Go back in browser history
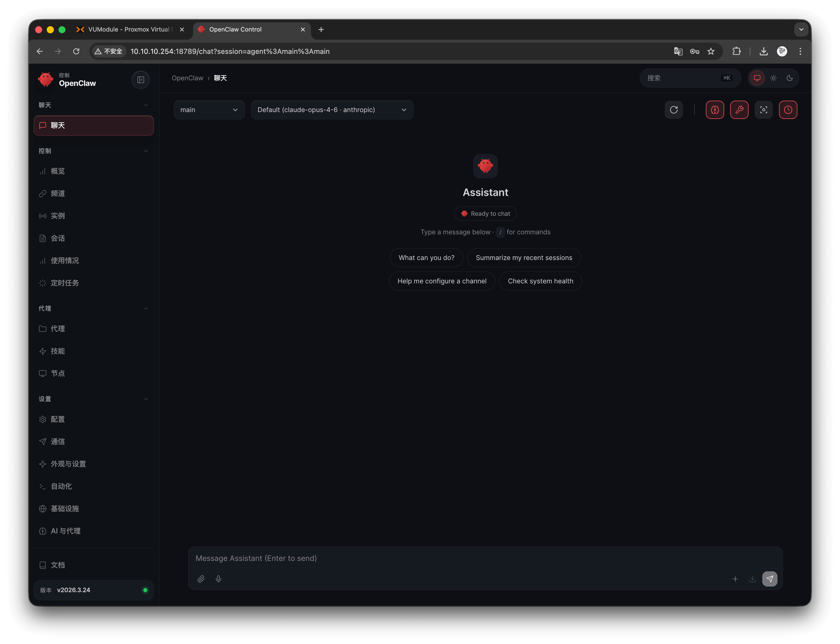Screen dimensions: 840x644 [x=39, y=51]
